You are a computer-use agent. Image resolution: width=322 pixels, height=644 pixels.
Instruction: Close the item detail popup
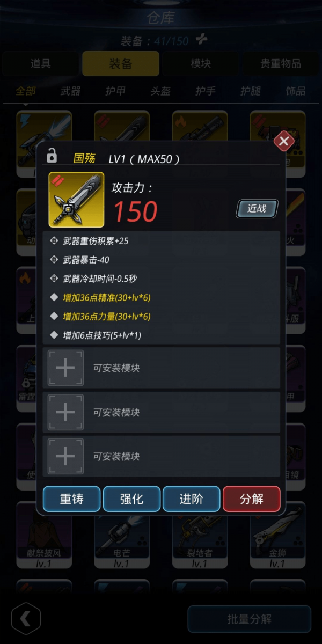(x=284, y=141)
